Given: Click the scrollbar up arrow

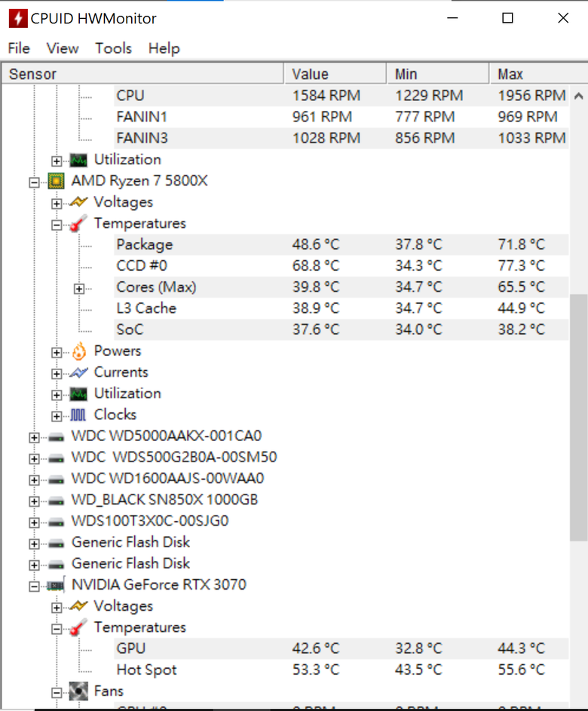Looking at the screenshot, I should coord(578,96).
